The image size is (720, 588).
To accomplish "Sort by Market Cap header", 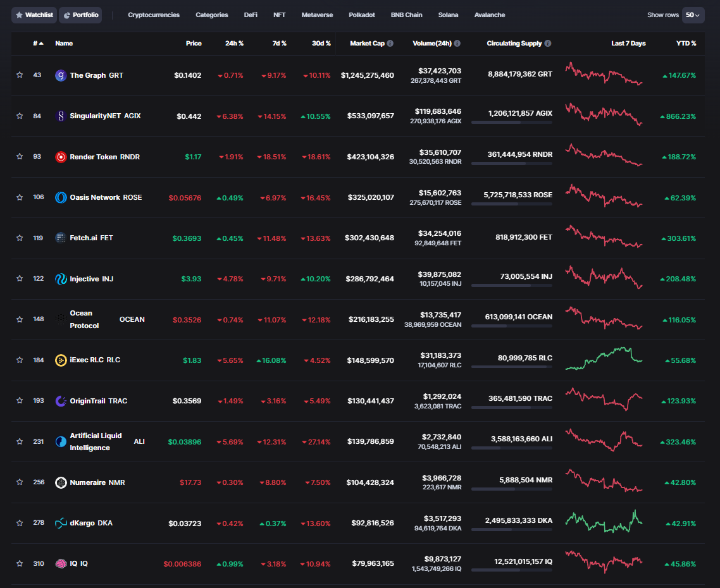I will tap(367, 43).
